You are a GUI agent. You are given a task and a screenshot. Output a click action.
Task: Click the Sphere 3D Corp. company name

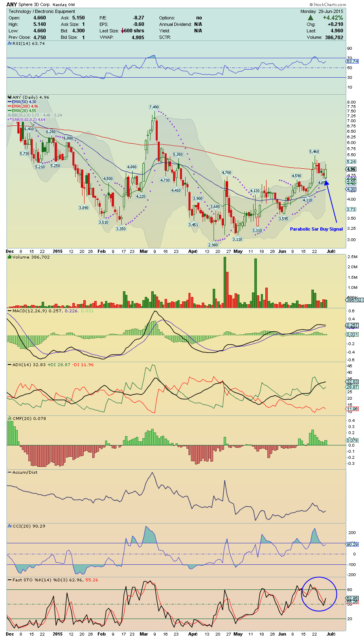coord(35,5)
